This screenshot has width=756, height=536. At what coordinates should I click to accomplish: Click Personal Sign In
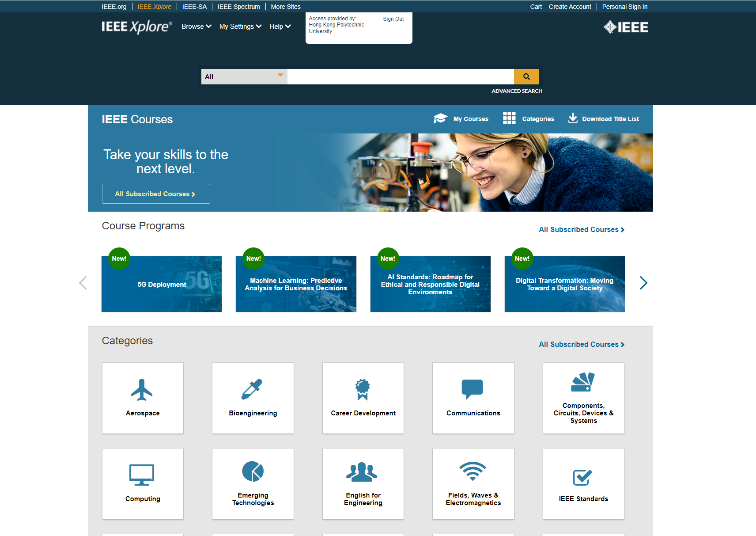625,7
